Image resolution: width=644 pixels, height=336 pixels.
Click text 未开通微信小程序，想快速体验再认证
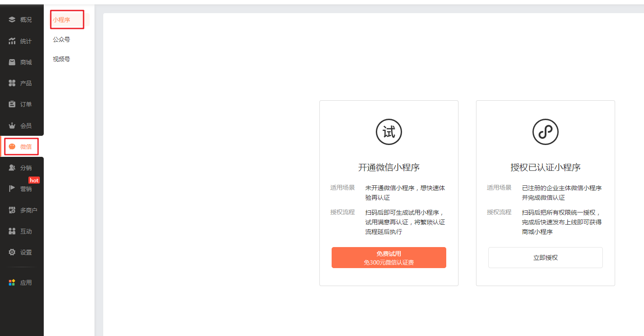tap(405, 193)
